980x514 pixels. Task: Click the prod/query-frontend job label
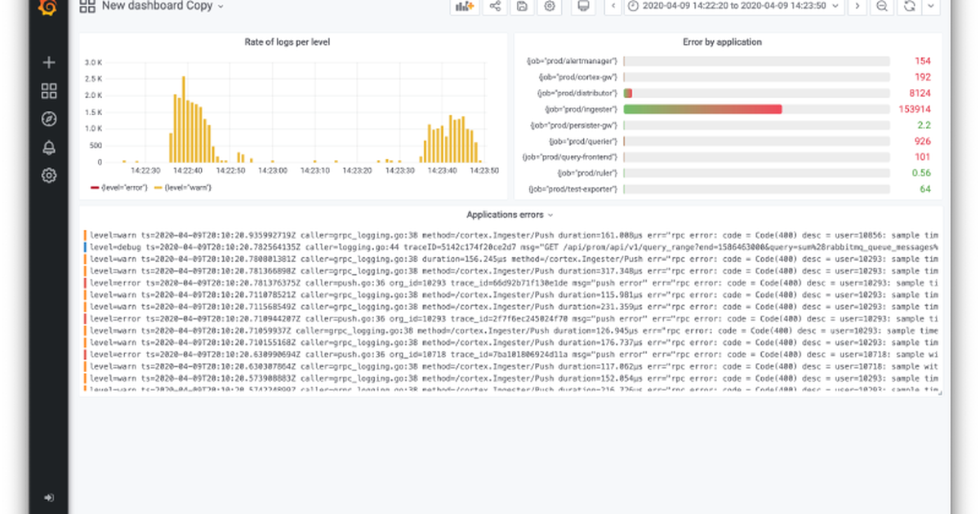point(570,157)
